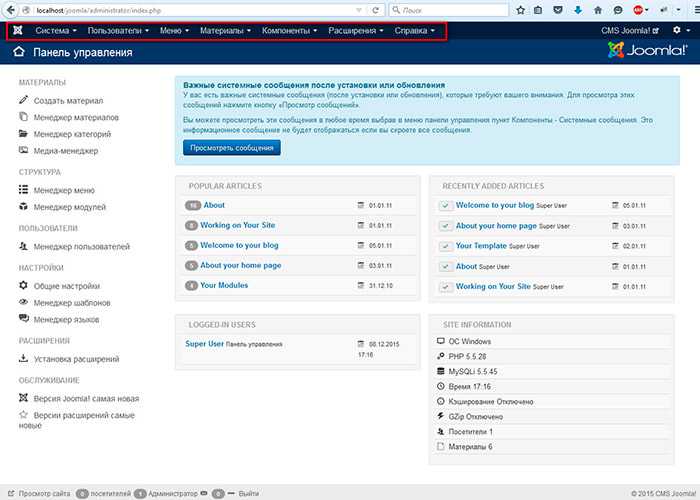700x500 pixels.
Task: Open the Компоненты menu
Action: click(289, 30)
